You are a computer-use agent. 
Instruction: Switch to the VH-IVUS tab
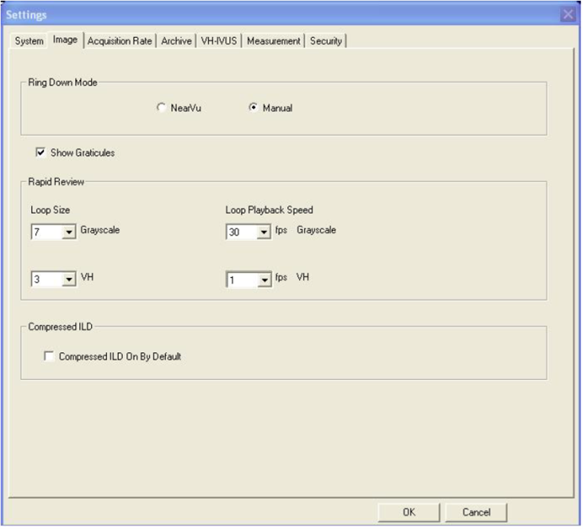point(219,41)
